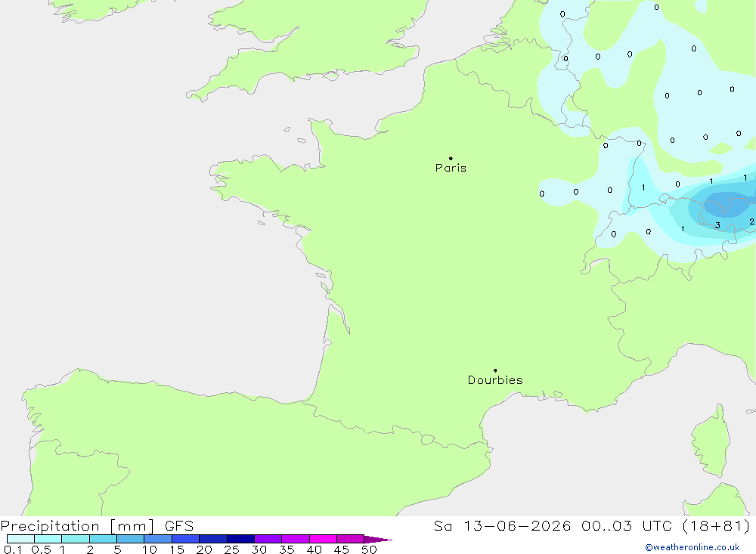Select the 10 mm blue legend swatch
Image resolution: width=756 pixels, height=554 pixels.
pos(158,539)
